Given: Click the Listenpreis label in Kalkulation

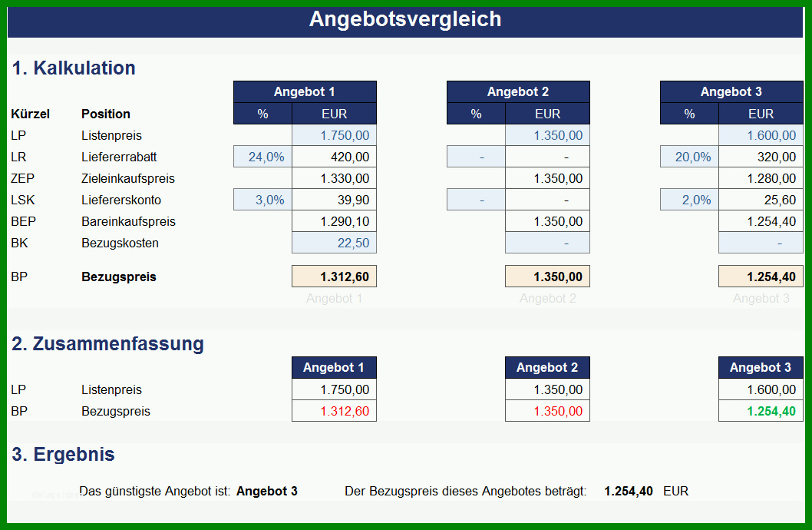Looking at the screenshot, I should (111, 136).
